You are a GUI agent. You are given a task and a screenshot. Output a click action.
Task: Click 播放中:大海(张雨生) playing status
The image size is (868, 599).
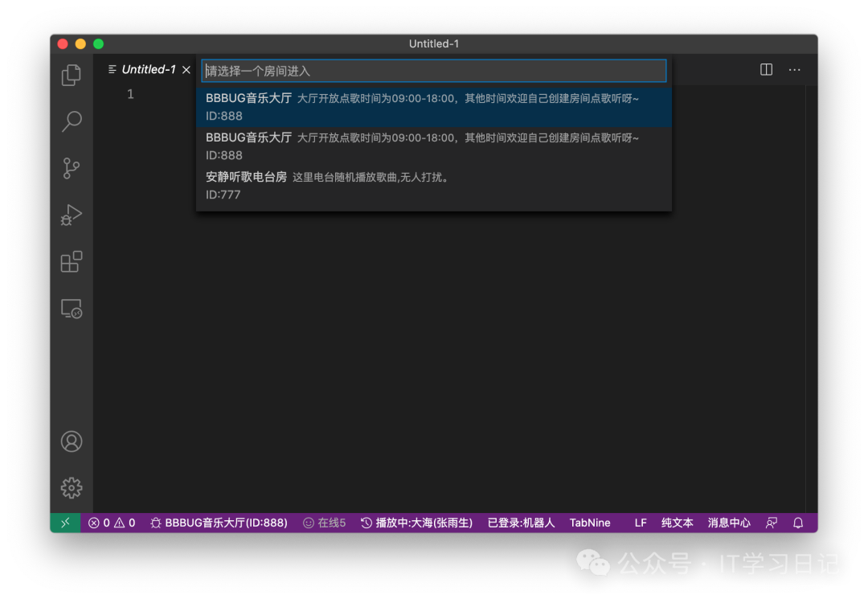(x=416, y=523)
